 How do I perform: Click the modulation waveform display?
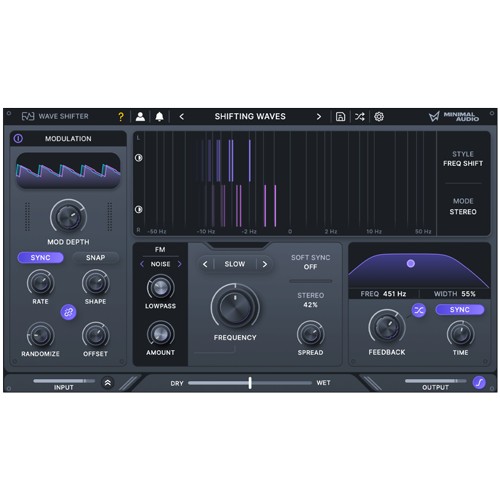tap(68, 171)
